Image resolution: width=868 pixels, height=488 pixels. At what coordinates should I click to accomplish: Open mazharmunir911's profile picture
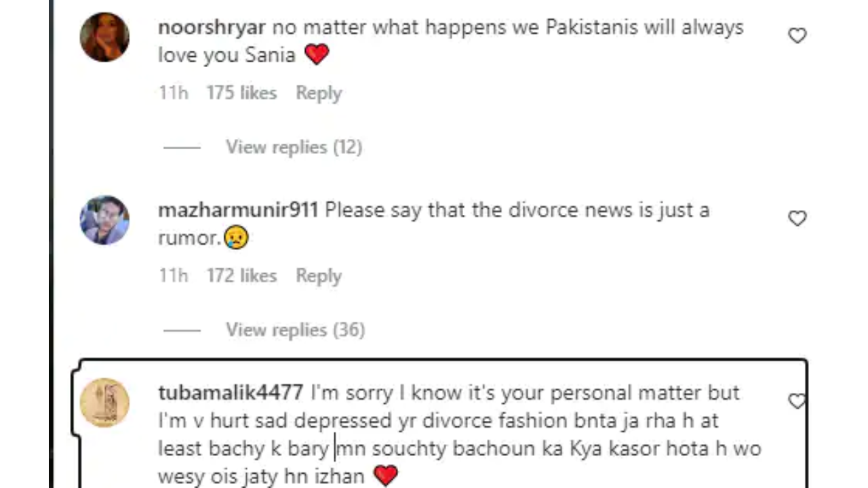pos(104,220)
